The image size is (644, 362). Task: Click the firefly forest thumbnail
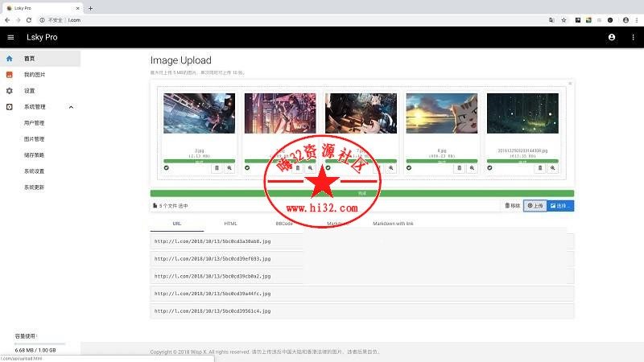pos(522,113)
